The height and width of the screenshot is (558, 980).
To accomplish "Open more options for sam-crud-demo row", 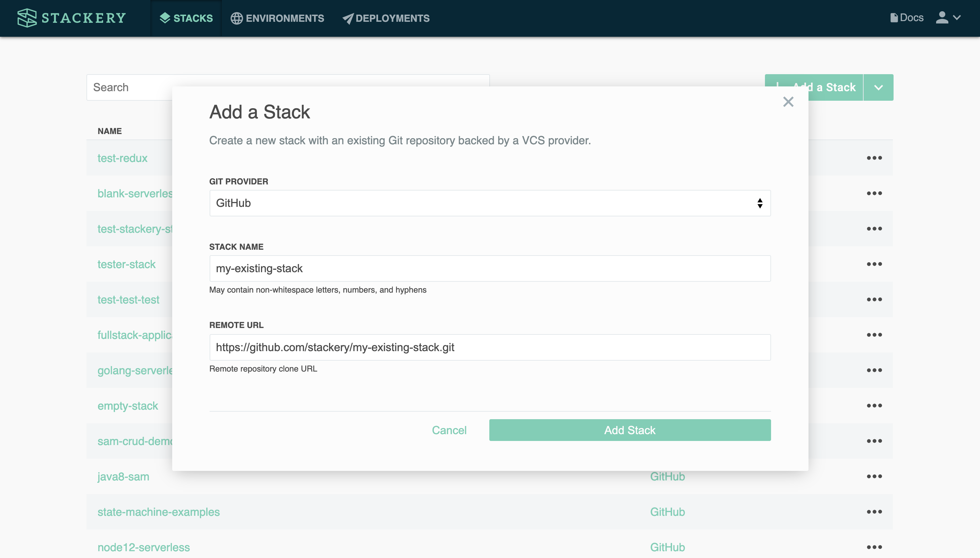I will 874,441.
